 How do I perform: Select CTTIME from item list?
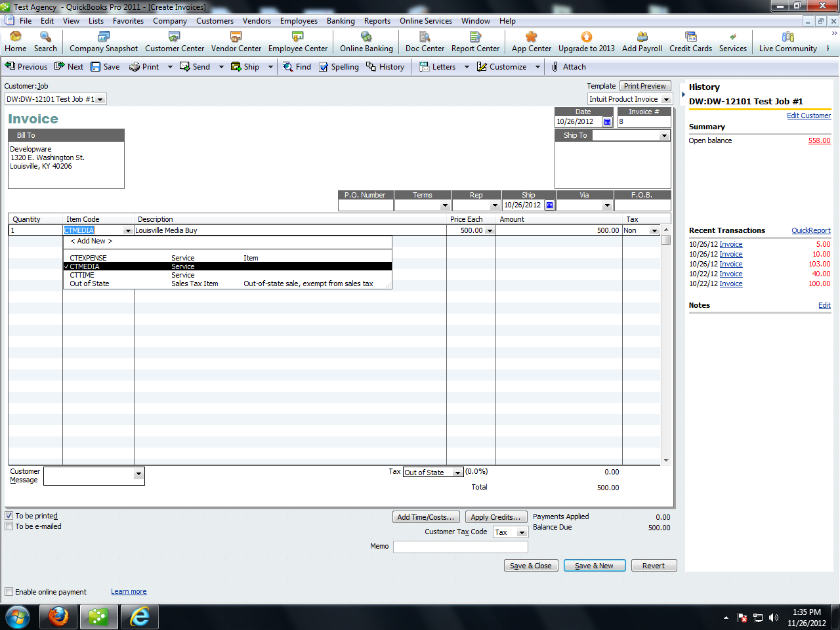pos(228,275)
